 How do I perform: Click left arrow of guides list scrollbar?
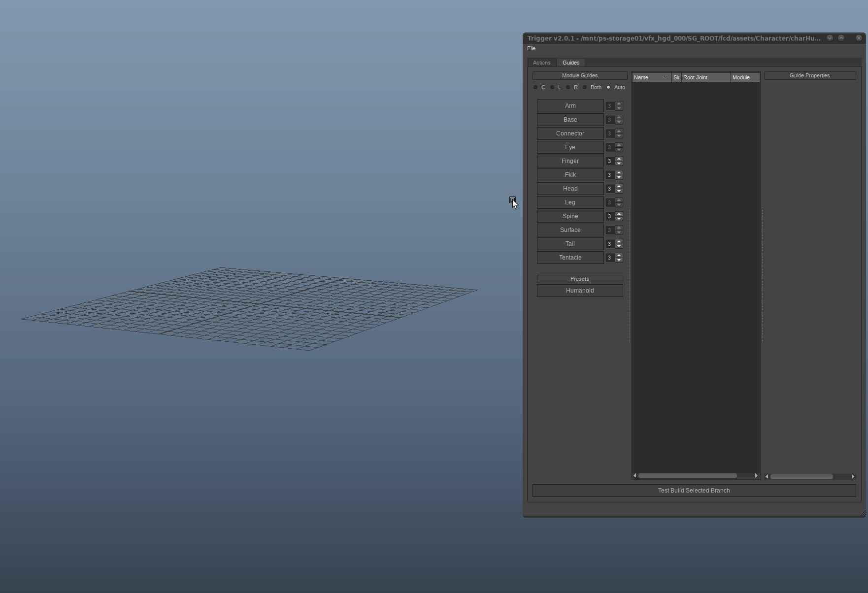click(635, 475)
